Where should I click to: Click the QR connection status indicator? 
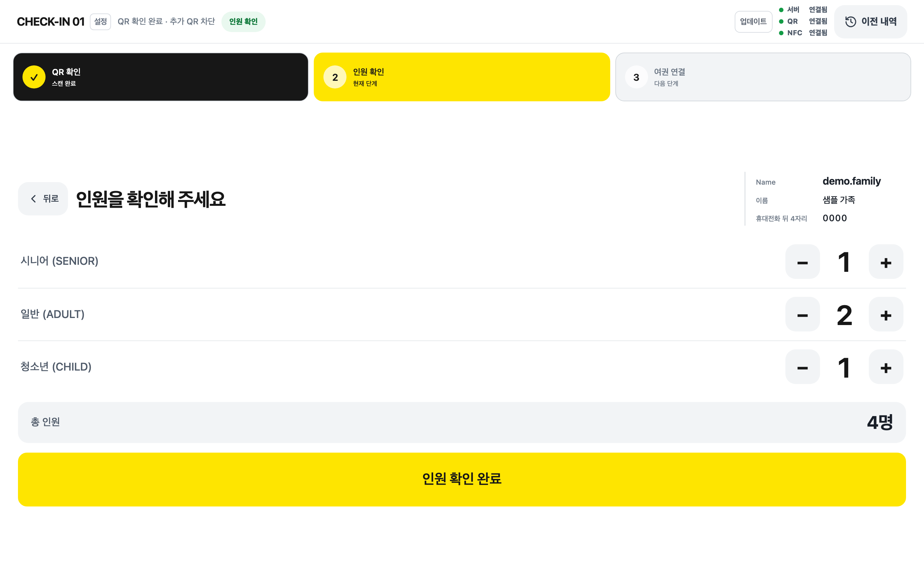coord(803,21)
